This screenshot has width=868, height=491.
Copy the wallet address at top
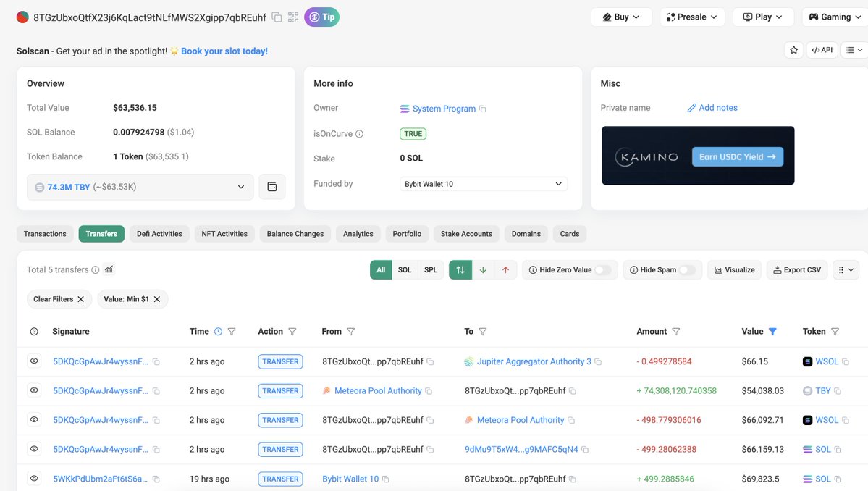(x=277, y=17)
